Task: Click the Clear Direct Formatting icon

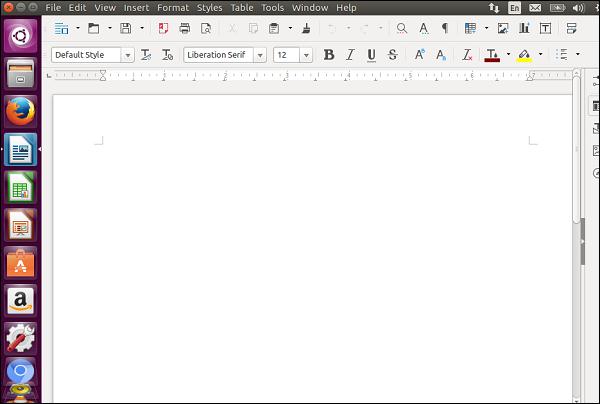Action: [x=467, y=55]
